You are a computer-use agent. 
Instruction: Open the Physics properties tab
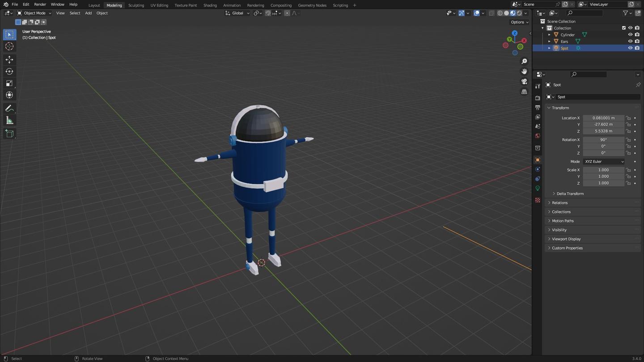click(x=538, y=169)
